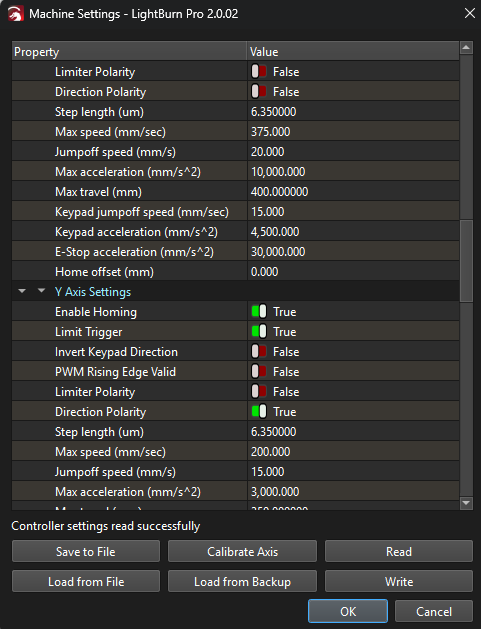Screen dimensions: 481x629
Task: Click the Save to File button
Action: click(x=86, y=552)
